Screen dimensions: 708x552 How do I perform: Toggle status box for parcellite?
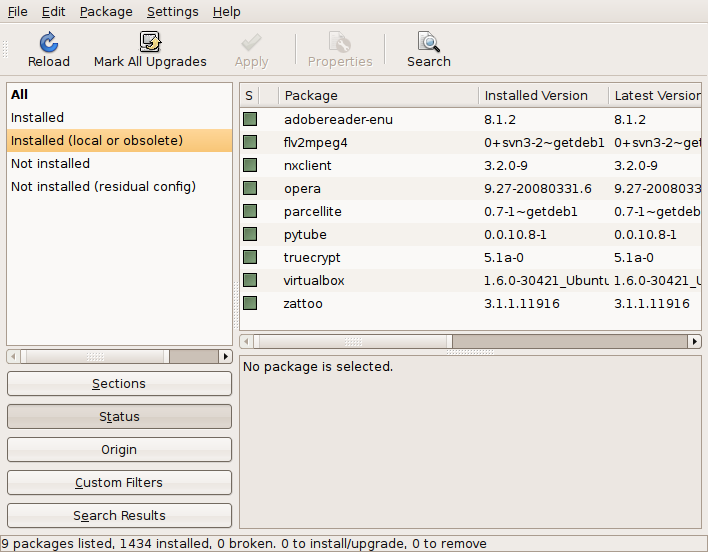pyautogui.click(x=250, y=211)
